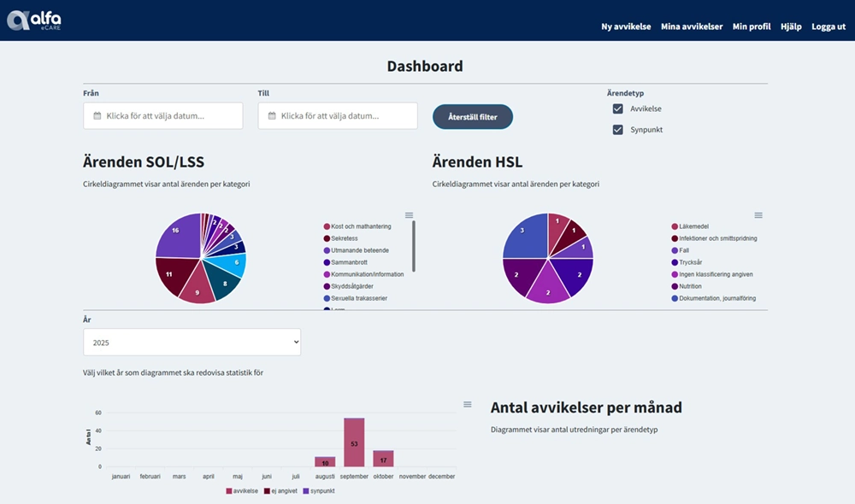The image size is (855, 504).
Task: Open the HSL chart hamburger menu
Action: pos(758,214)
